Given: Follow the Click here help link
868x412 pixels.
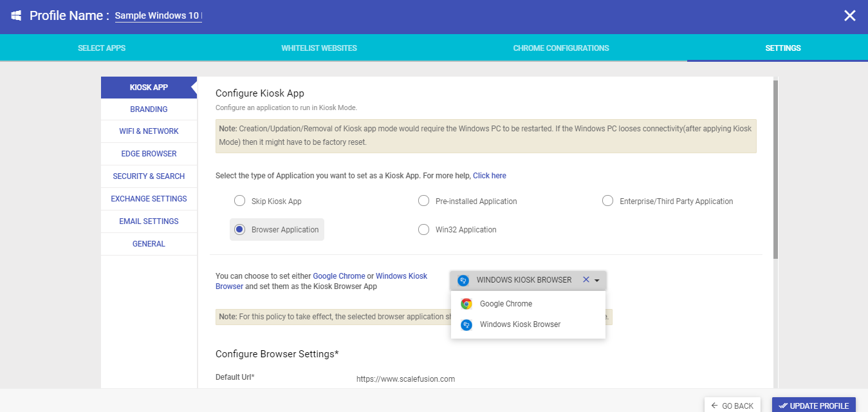Looking at the screenshot, I should coord(490,176).
